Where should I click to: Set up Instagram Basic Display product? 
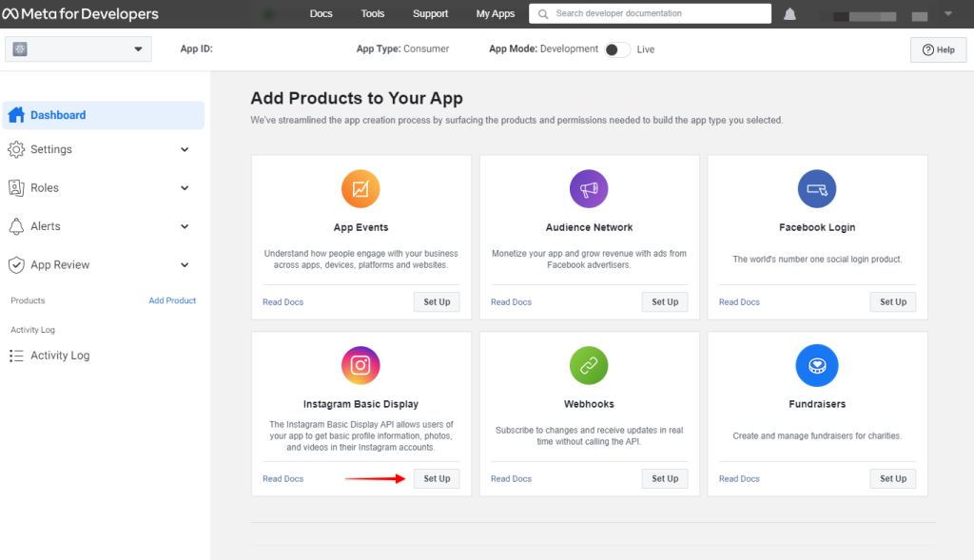437,479
